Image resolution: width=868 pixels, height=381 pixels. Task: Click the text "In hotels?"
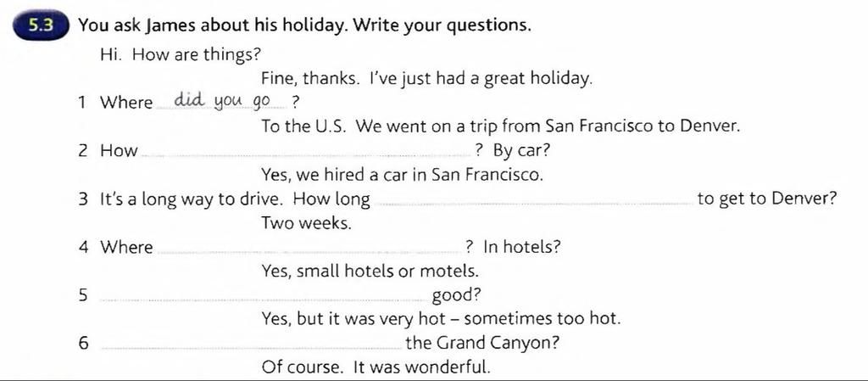pyautogui.click(x=522, y=246)
